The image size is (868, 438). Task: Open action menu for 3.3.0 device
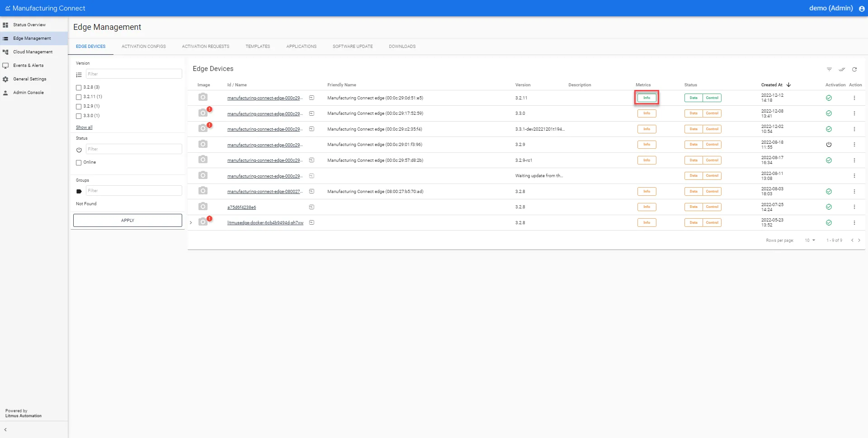coord(854,113)
